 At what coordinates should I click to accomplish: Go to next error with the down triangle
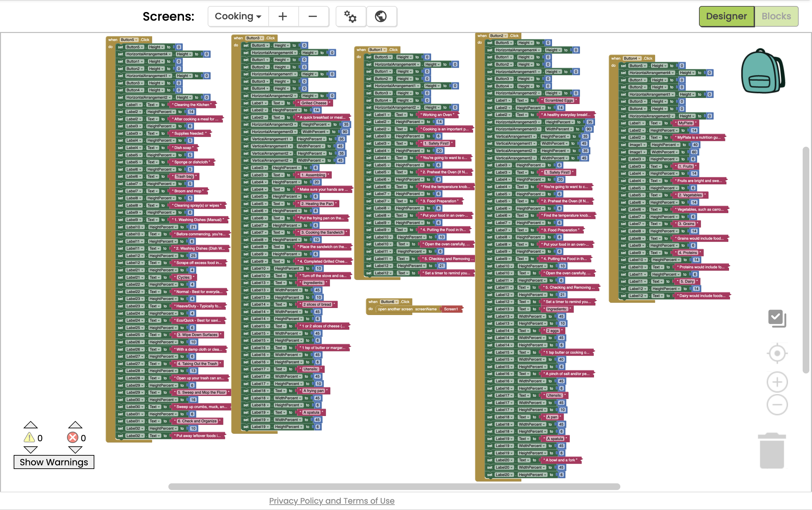tap(75, 450)
